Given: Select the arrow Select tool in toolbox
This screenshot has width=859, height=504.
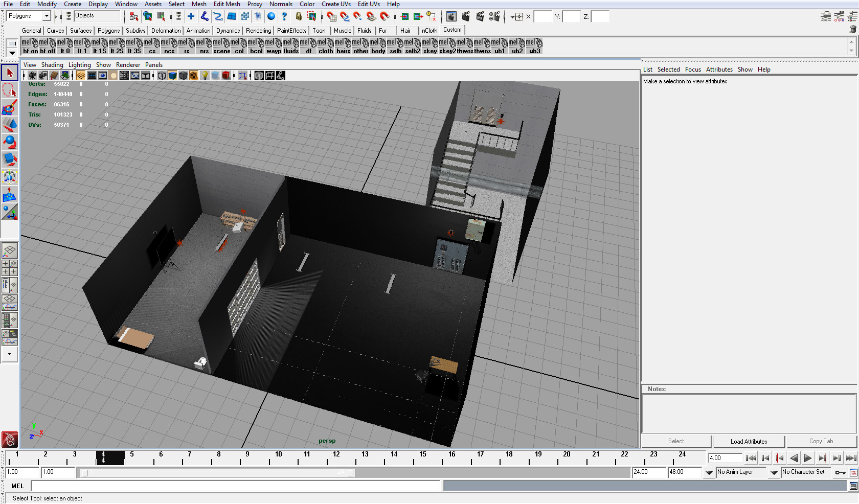Looking at the screenshot, I should pos(10,73).
